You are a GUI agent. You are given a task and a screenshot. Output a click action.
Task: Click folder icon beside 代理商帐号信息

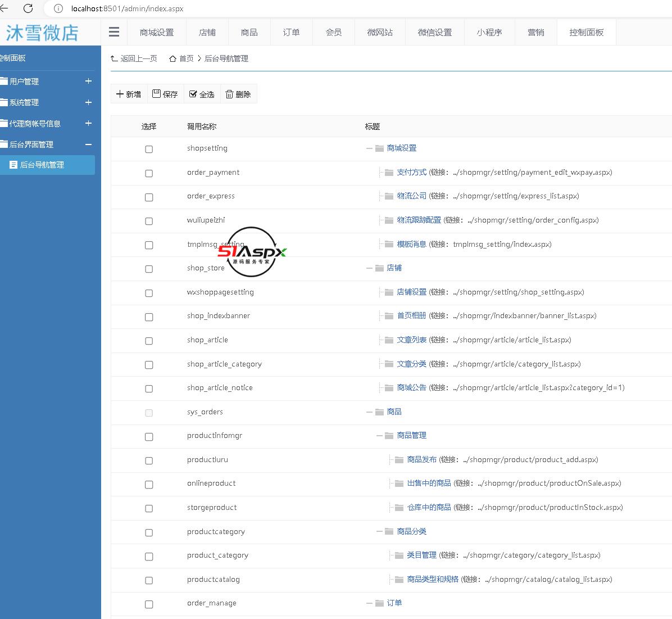4,124
